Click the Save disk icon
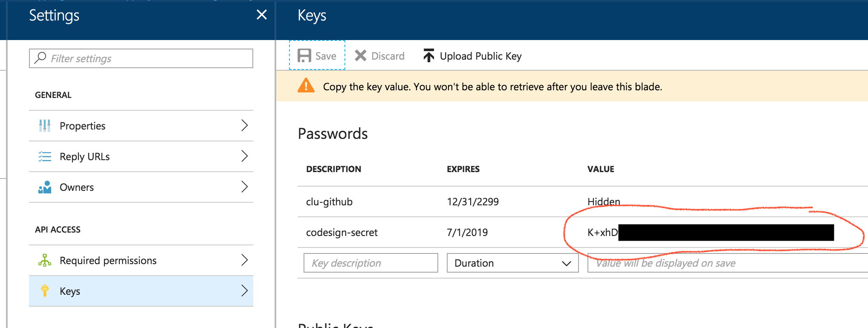868x328 pixels. (x=304, y=56)
